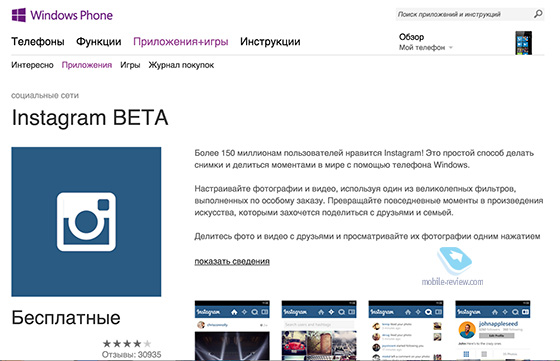Click the Бесплатные price label
Image resolution: width=560 pixels, height=361 pixels.
pos(66,317)
